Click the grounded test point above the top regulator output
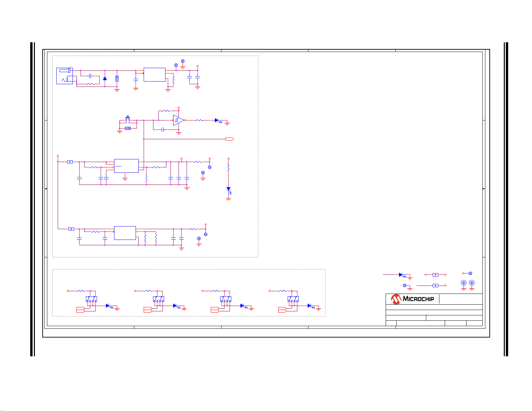Image resolution: width=532 pixels, height=411 pixels. point(183,61)
